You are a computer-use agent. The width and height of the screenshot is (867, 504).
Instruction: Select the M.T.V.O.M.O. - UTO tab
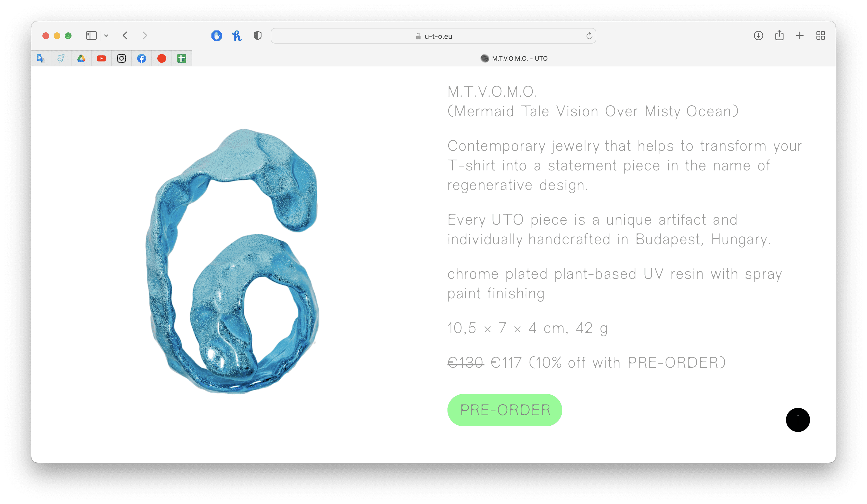coord(514,58)
